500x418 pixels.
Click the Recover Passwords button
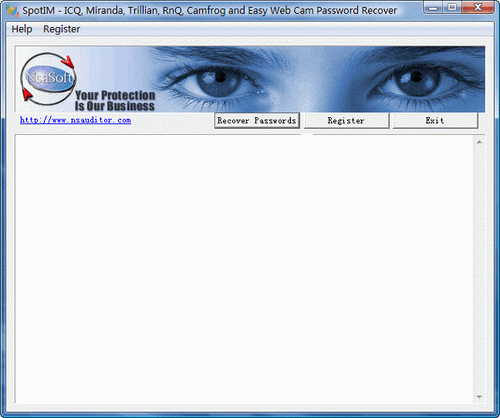[257, 121]
